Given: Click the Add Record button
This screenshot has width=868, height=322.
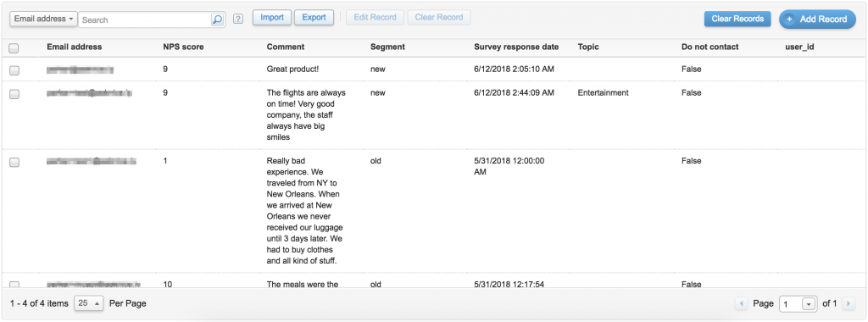Looking at the screenshot, I should tap(817, 19).
